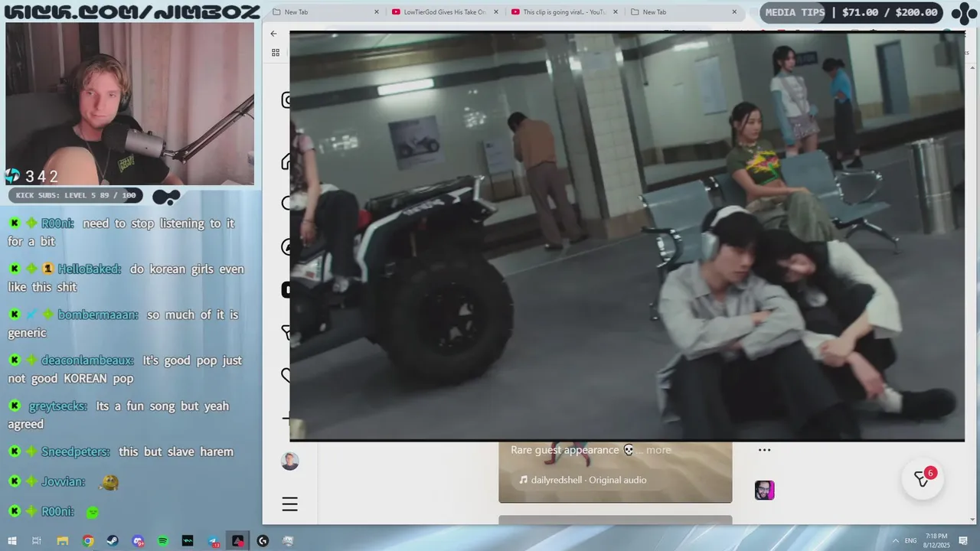Screen dimensions: 980x551
Task: Open the Windows Start menu
Action: pos(12,541)
